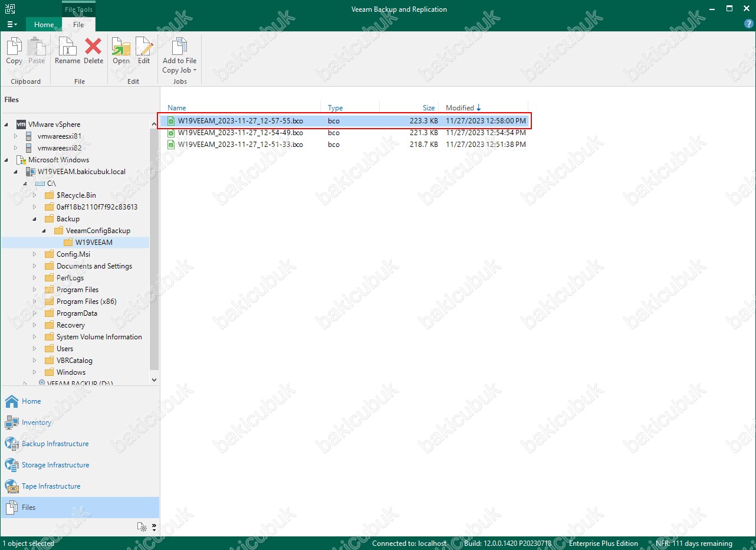Viewport: 756px width, 550px height.
Task: Click the Veeam application logo icon
Action: pyautogui.click(x=10, y=9)
